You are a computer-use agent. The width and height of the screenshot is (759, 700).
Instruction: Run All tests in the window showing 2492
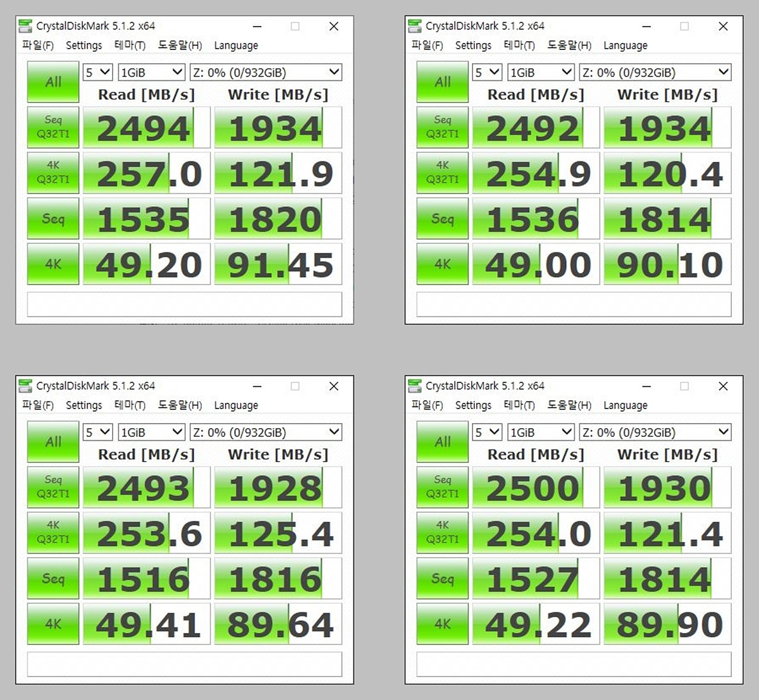pyautogui.click(x=443, y=82)
